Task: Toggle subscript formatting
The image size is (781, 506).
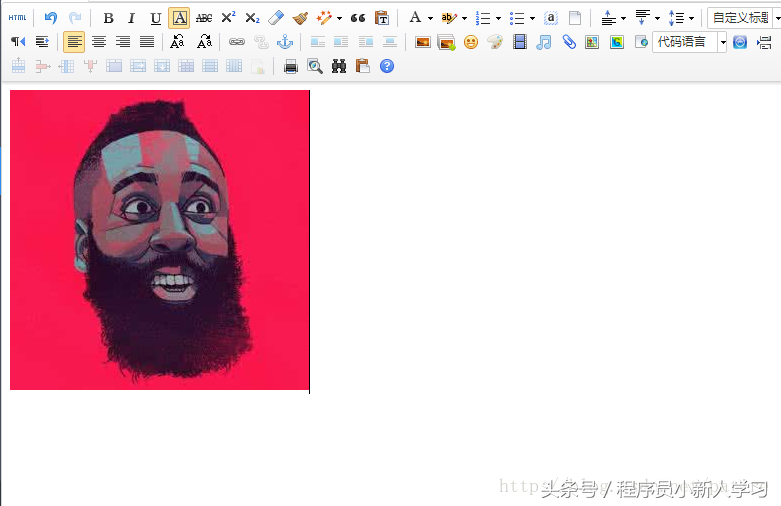Action: tap(253, 18)
